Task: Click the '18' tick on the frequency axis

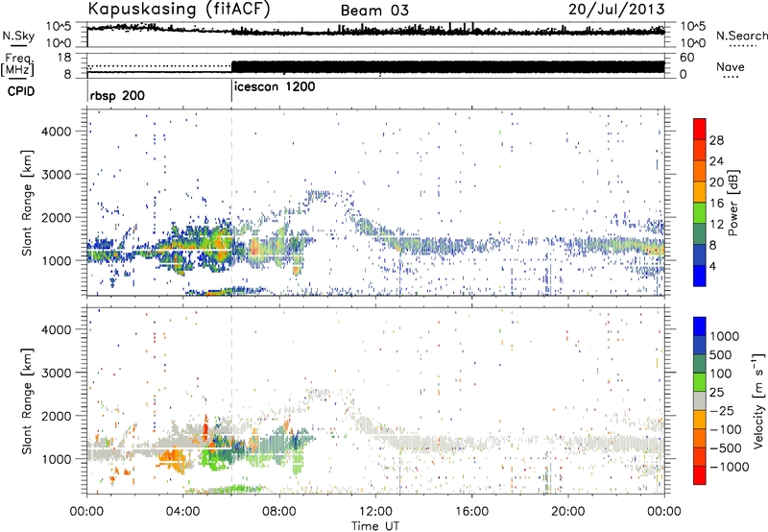Action: tap(64, 58)
